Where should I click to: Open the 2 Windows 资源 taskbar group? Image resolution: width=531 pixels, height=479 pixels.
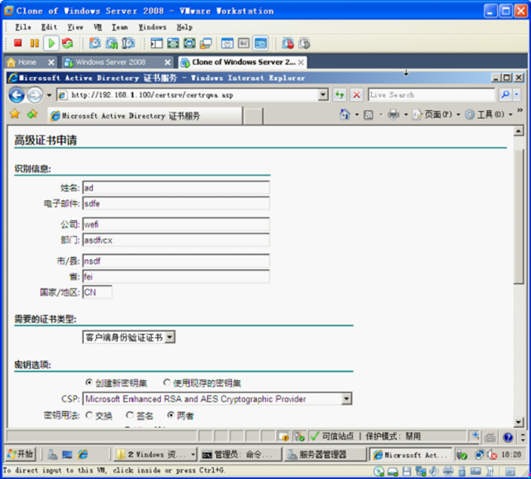[154, 455]
